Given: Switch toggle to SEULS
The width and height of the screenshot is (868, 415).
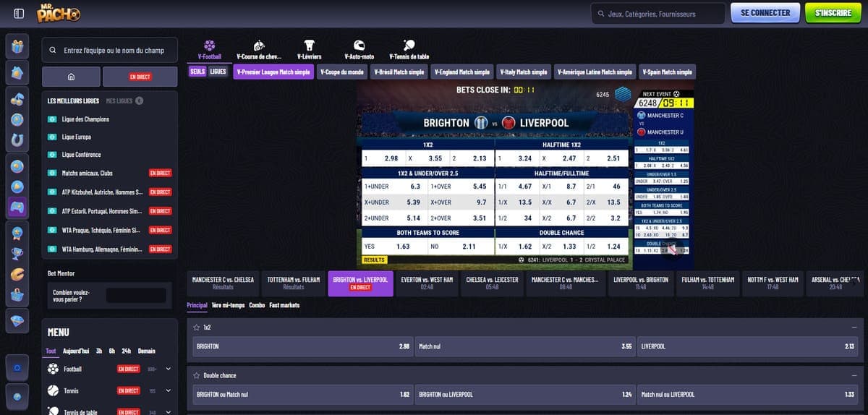Looking at the screenshot, I should [197, 72].
